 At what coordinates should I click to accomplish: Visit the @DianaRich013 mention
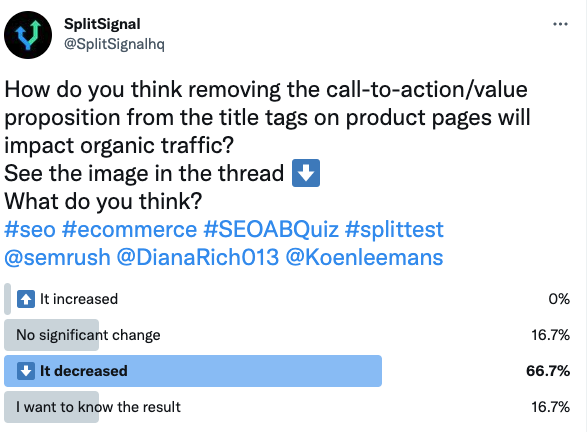198,257
